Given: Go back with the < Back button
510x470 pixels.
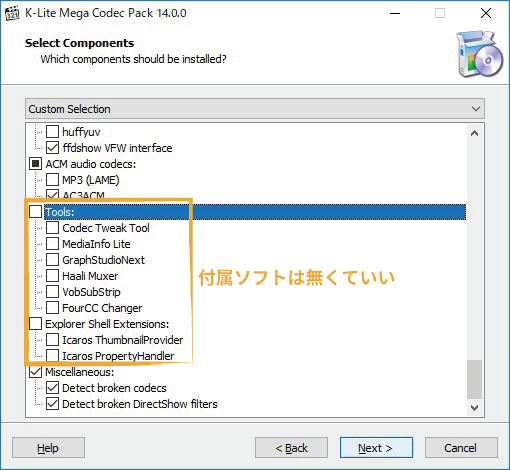Looking at the screenshot, I should click(291, 448).
